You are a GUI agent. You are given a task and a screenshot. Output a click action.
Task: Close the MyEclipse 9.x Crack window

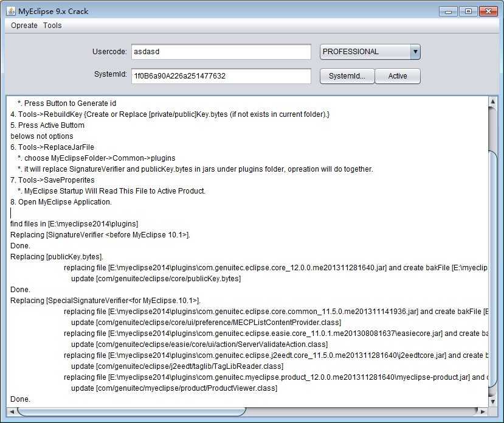[x=488, y=12]
